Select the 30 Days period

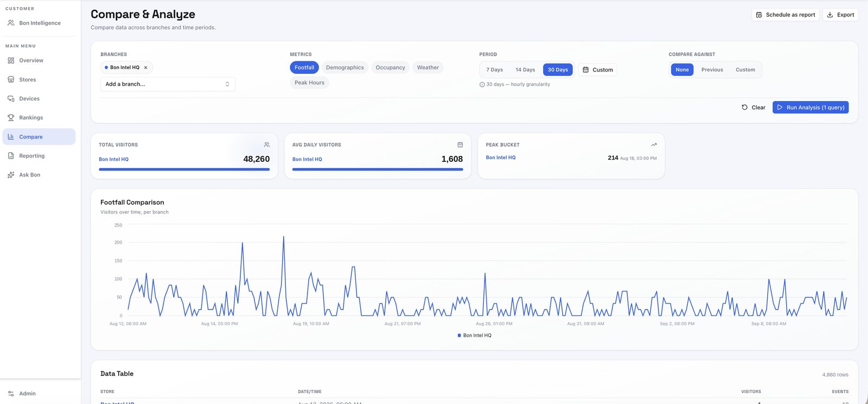point(558,70)
